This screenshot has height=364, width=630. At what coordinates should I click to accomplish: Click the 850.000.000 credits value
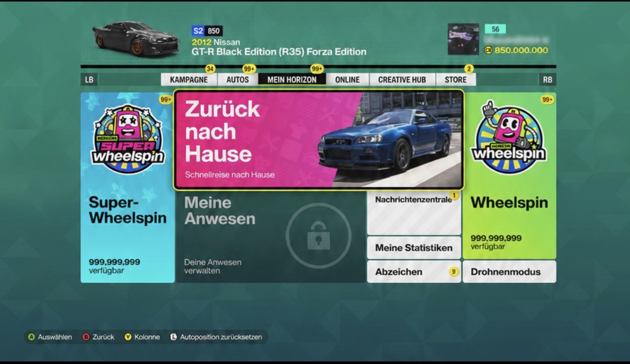pos(521,50)
